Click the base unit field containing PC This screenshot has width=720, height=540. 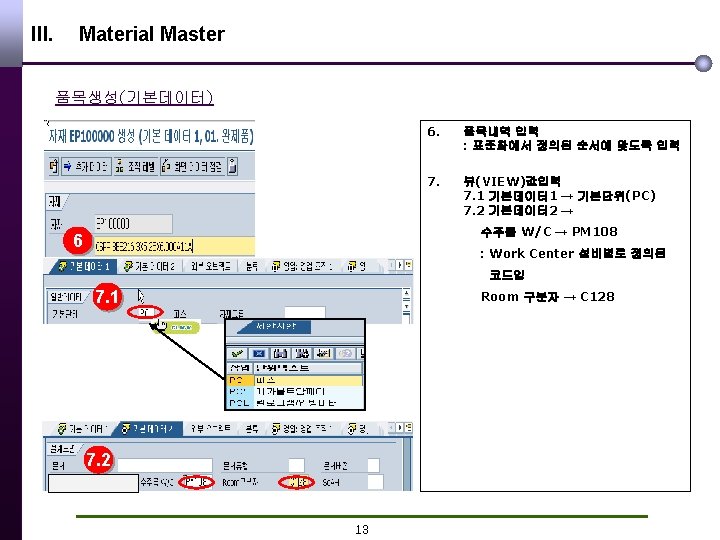(x=145, y=313)
